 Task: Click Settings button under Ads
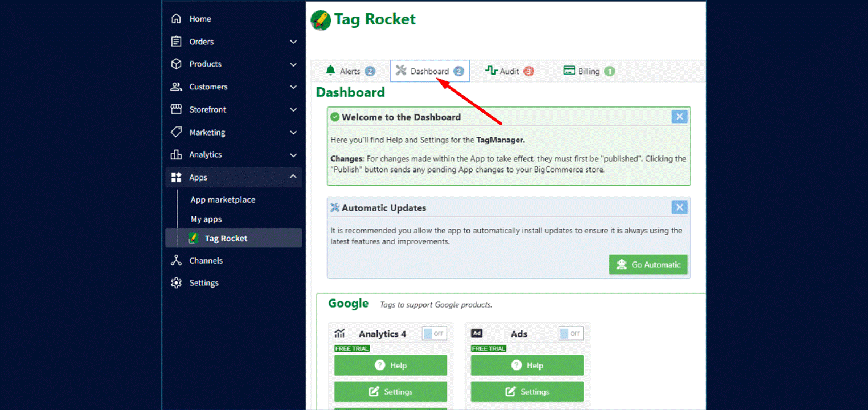pyautogui.click(x=527, y=392)
